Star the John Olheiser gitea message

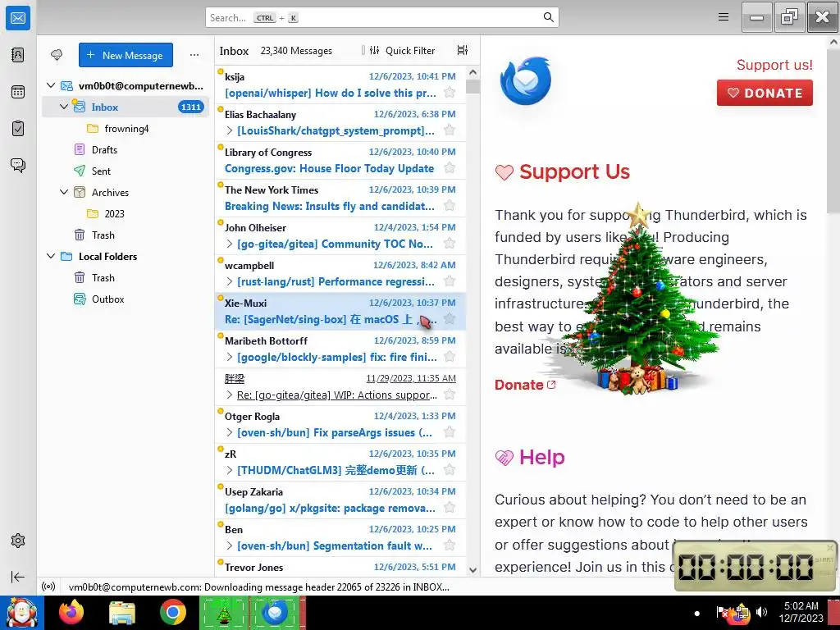tap(450, 244)
